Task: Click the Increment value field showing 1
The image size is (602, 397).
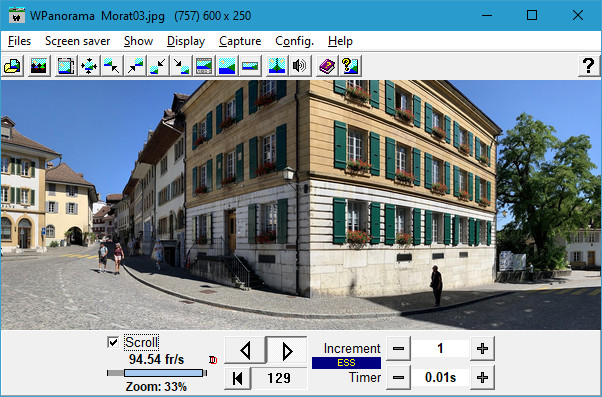Action: [440, 349]
